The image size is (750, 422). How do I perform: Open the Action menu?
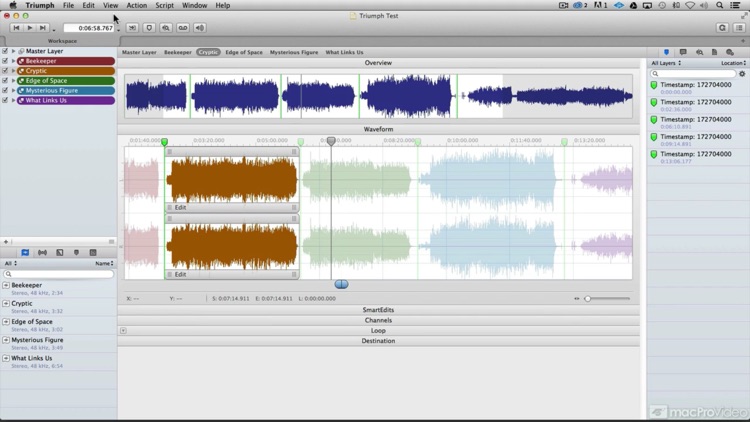136,5
